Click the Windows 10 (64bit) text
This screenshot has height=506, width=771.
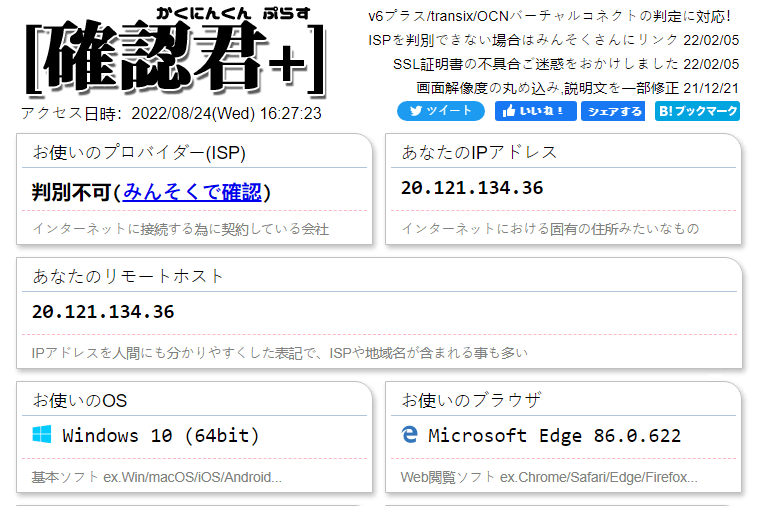[x=160, y=436]
